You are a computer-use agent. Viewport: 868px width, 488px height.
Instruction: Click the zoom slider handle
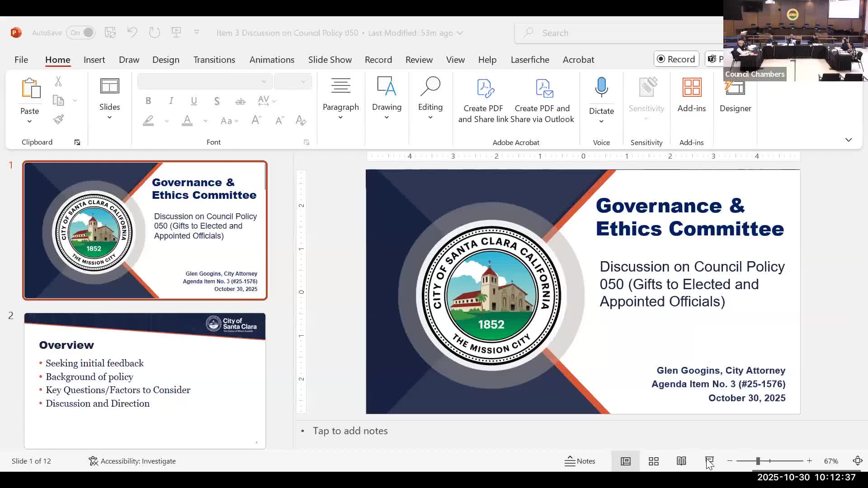pos(758,461)
